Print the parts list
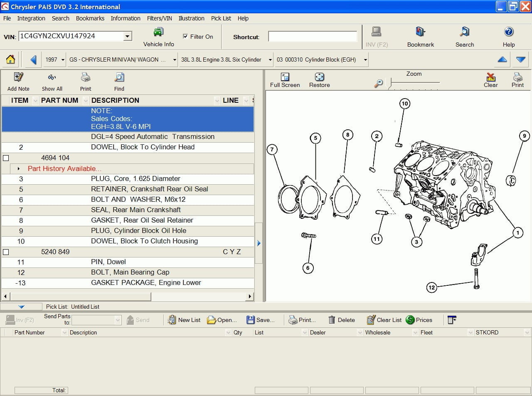This screenshot has width=532, height=396. point(86,77)
